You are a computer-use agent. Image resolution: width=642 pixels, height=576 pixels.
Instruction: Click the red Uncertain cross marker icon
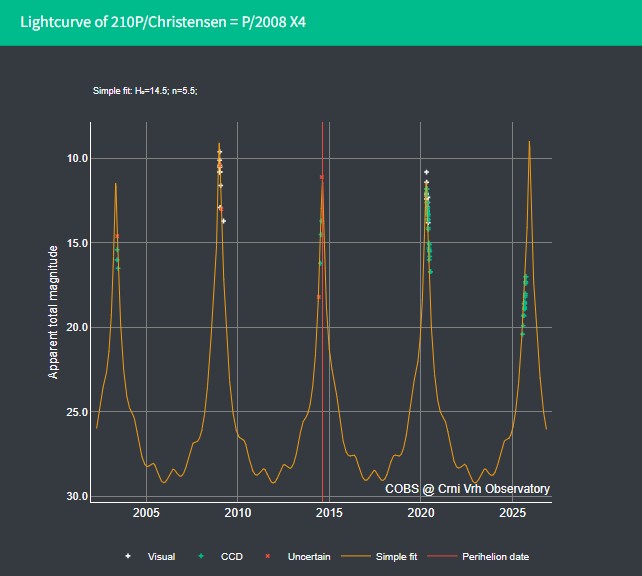pos(268,556)
